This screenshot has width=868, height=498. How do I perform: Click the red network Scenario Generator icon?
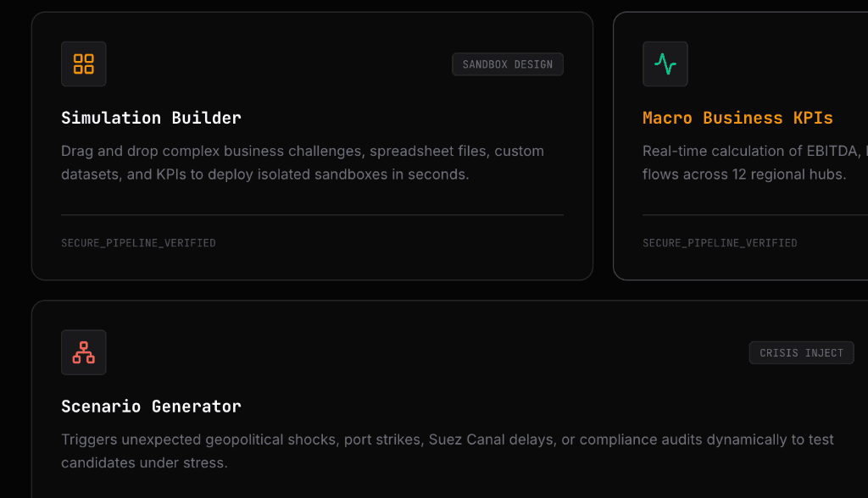point(84,352)
